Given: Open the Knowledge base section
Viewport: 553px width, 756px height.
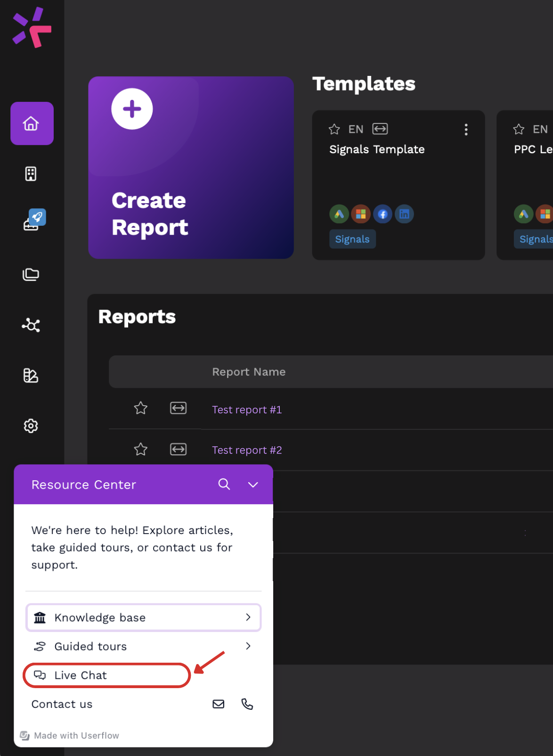Looking at the screenshot, I should [144, 617].
